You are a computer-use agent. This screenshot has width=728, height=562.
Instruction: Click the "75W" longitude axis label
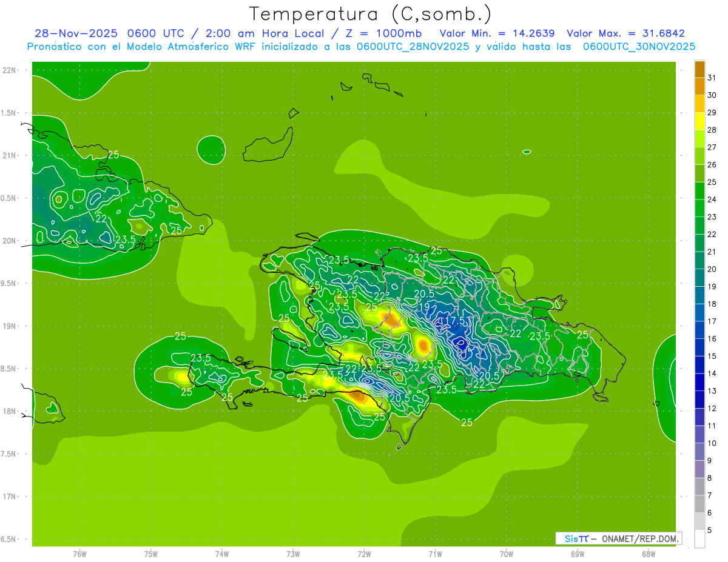151,554
